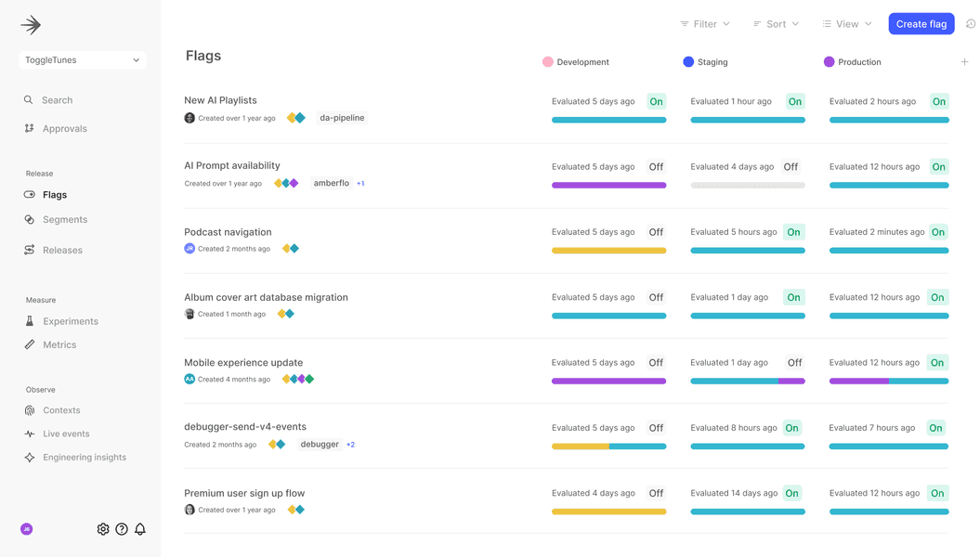Collapse the sidebar with the arrow icon
Screen dimensions: 980x557
[31, 24]
